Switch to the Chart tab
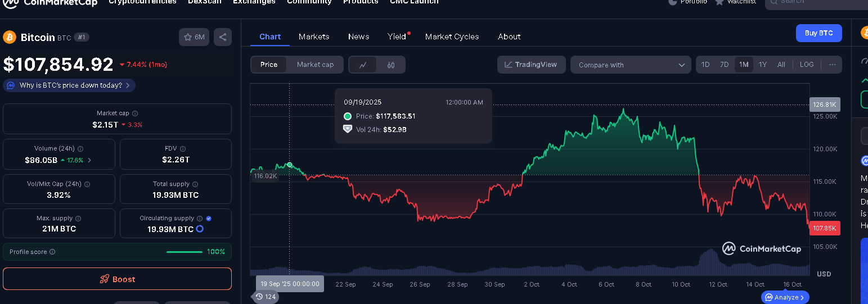This screenshot has height=304, width=868. click(270, 37)
